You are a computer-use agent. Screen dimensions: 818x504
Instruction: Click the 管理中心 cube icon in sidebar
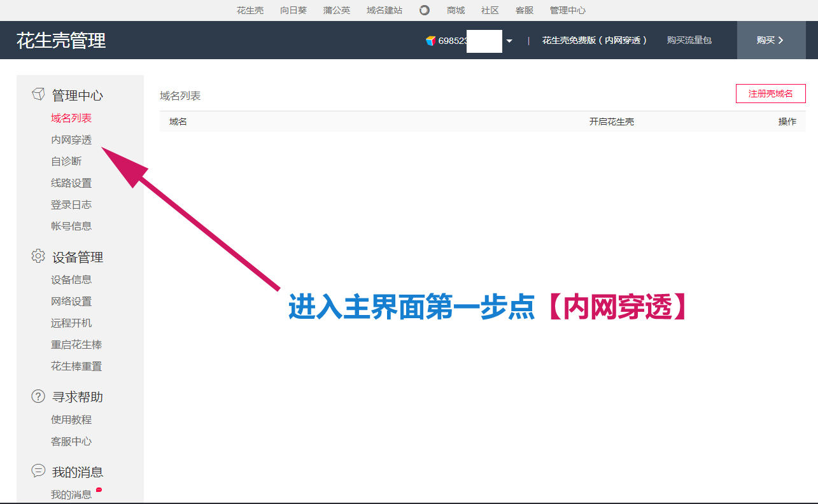point(38,94)
